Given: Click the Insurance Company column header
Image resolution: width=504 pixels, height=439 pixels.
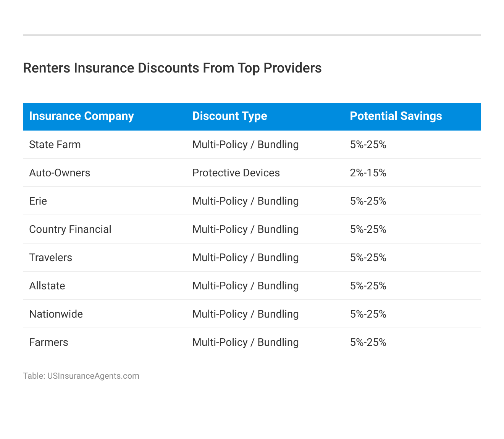Looking at the screenshot, I should (x=81, y=116).
